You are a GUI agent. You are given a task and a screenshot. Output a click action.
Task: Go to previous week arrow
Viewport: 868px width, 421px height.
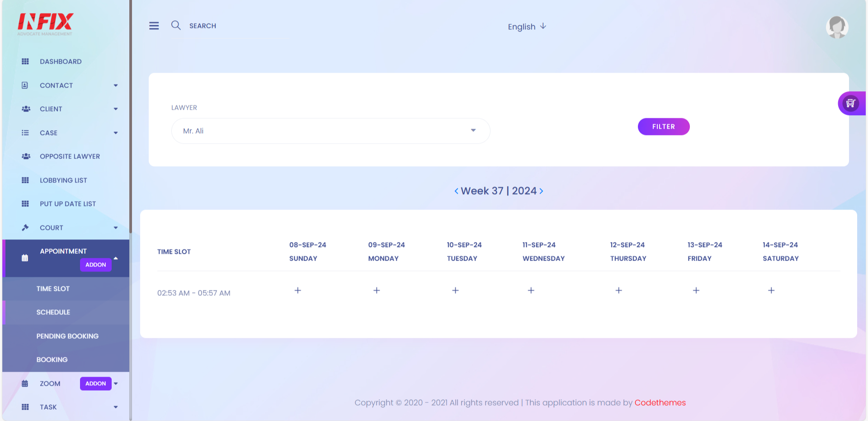coord(456,191)
